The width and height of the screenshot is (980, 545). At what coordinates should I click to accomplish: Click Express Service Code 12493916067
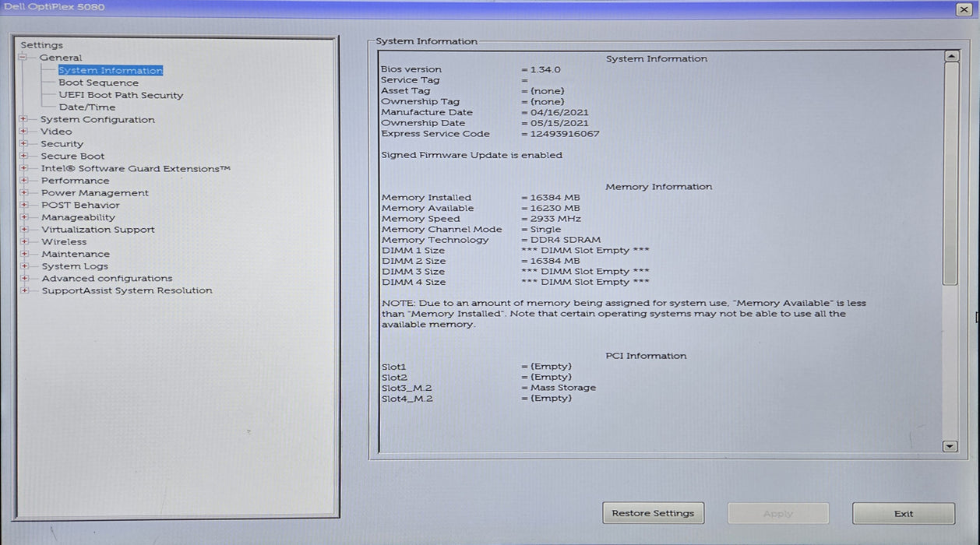[564, 134]
